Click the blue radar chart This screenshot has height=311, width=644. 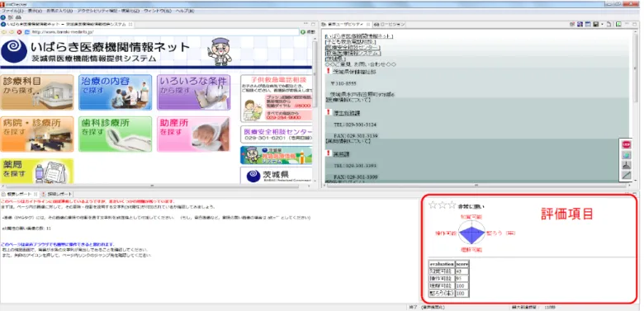[x=471, y=233]
